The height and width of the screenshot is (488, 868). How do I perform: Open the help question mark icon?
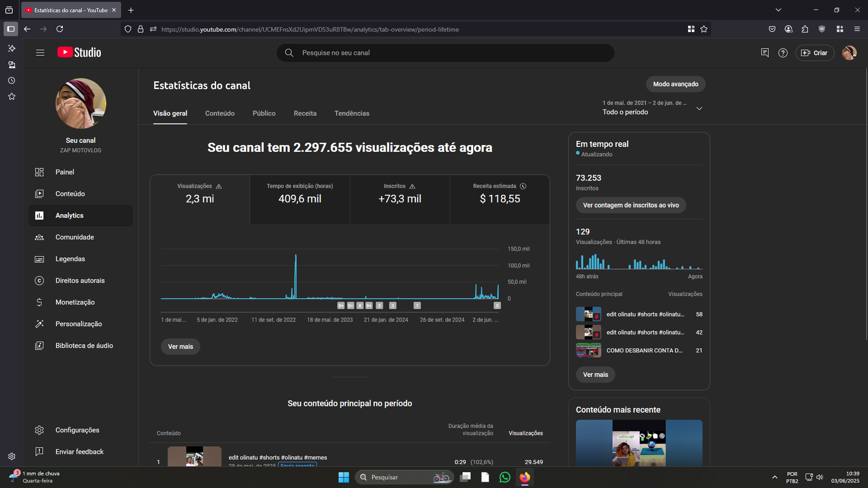pos(783,53)
